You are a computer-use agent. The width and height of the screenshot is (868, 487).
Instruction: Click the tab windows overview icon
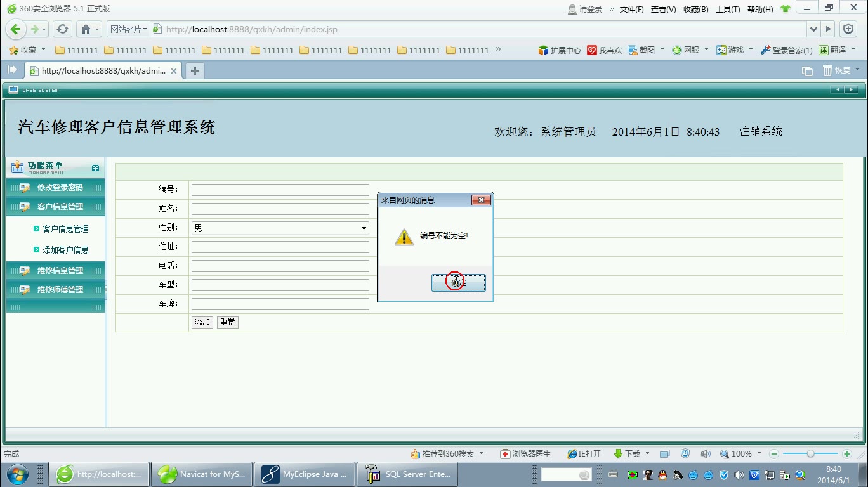[807, 71]
